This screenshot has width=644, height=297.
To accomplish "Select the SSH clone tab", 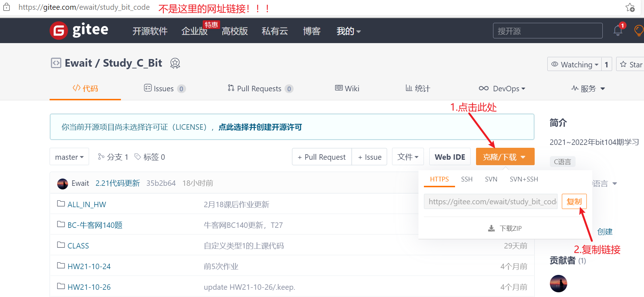I will pos(467,179).
